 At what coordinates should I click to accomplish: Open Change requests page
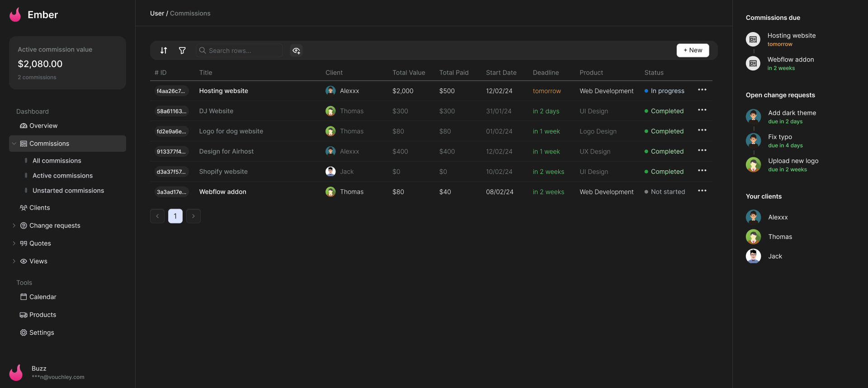click(55, 225)
